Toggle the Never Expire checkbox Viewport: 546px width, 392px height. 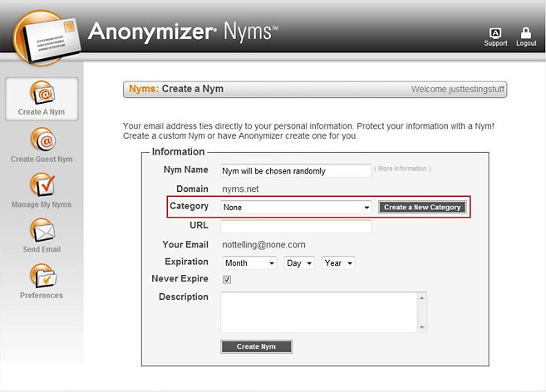pyautogui.click(x=227, y=279)
